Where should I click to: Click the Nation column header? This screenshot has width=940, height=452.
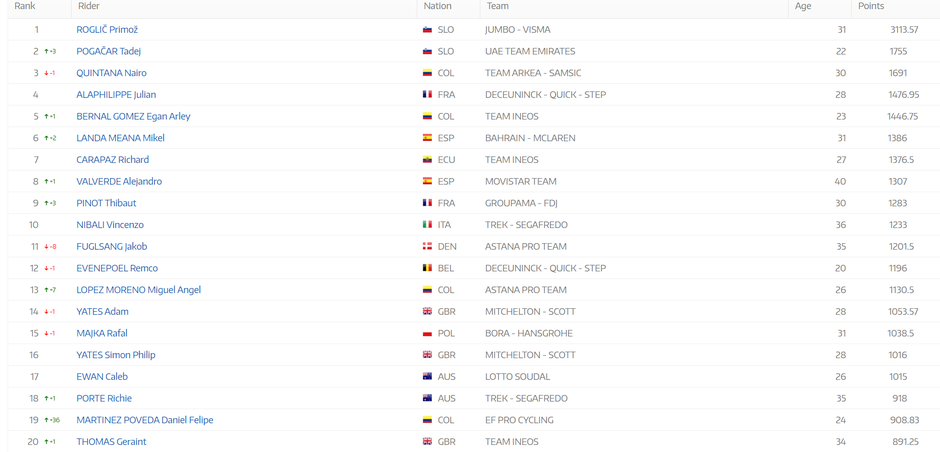point(437,7)
